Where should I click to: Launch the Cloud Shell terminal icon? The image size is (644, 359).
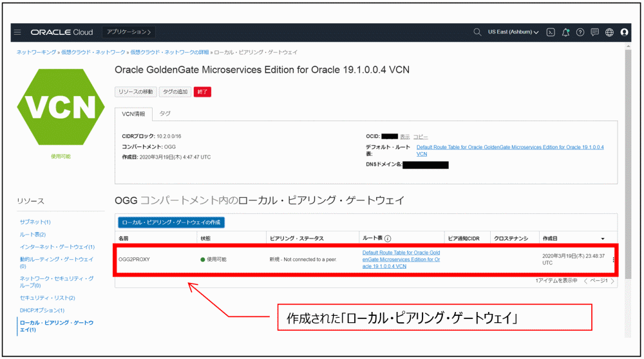click(x=551, y=32)
